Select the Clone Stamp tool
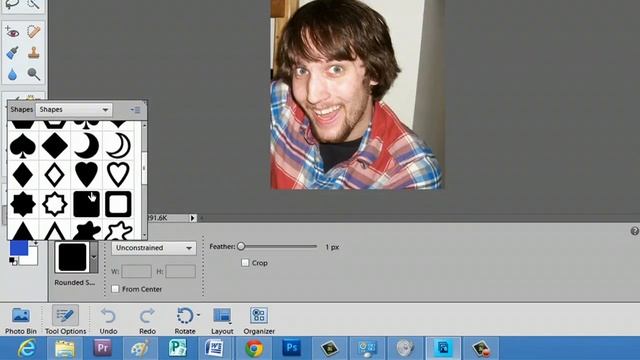 click(x=33, y=53)
